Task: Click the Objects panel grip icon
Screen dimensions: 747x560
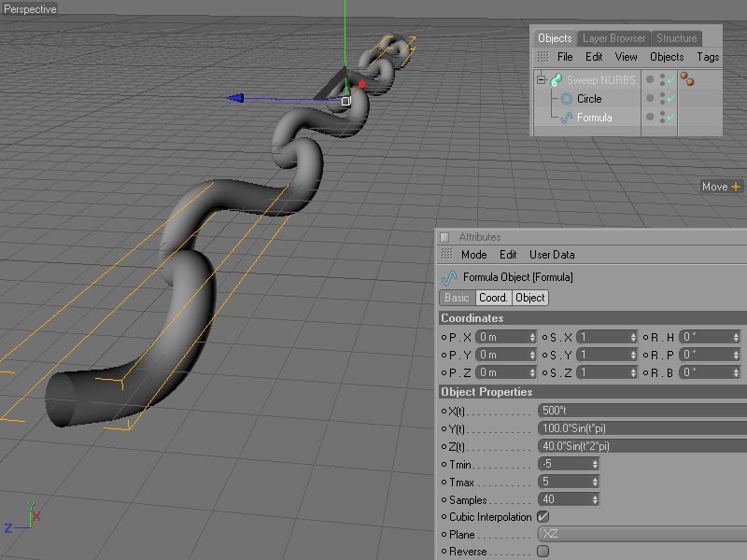Action: click(543, 57)
